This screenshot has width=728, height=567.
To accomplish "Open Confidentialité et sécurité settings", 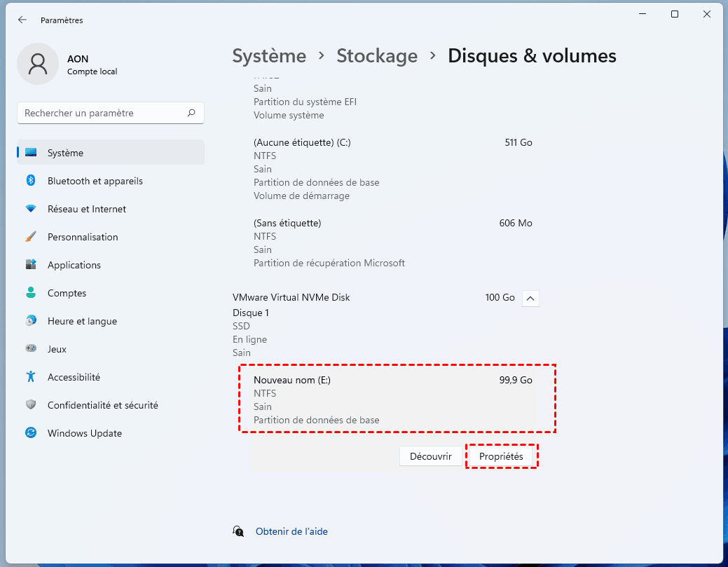I will (x=102, y=405).
